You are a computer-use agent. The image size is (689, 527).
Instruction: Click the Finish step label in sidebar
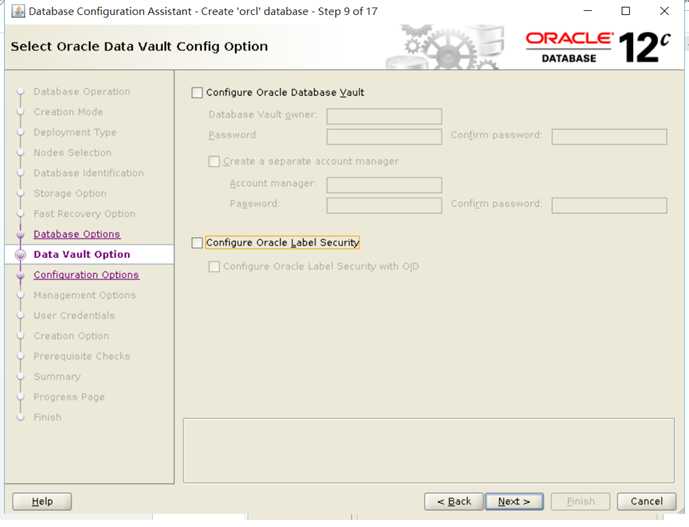point(47,417)
